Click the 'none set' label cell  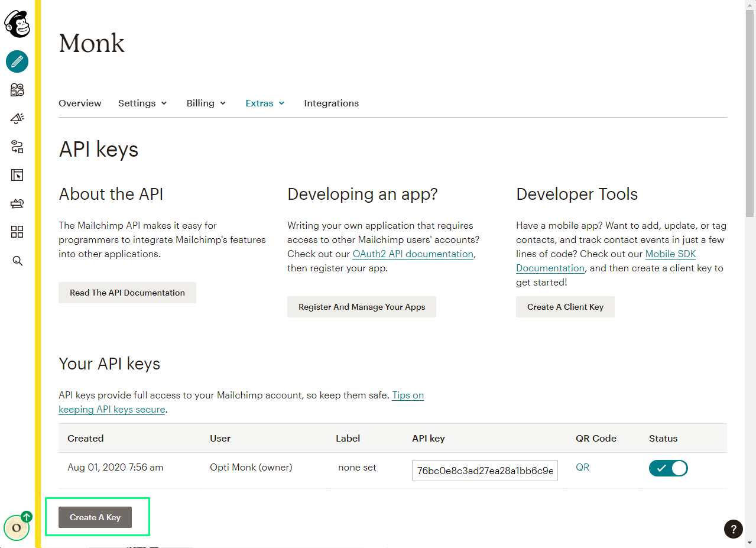[x=357, y=467]
